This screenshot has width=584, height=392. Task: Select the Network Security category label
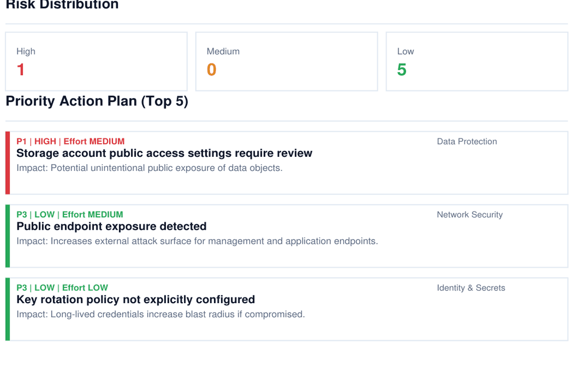coord(469,214)
